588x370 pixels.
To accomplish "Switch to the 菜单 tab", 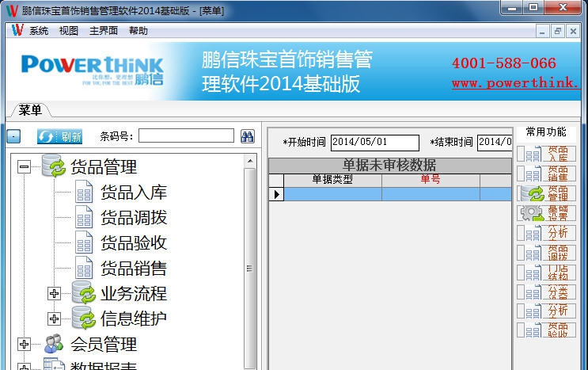I will click(x=30, y=110).
